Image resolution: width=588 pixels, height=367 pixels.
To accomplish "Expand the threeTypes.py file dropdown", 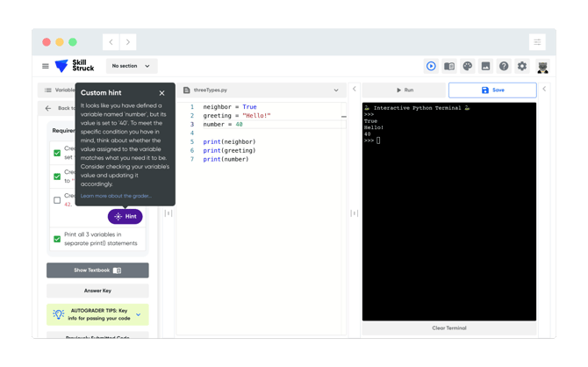I will point(336,90).
